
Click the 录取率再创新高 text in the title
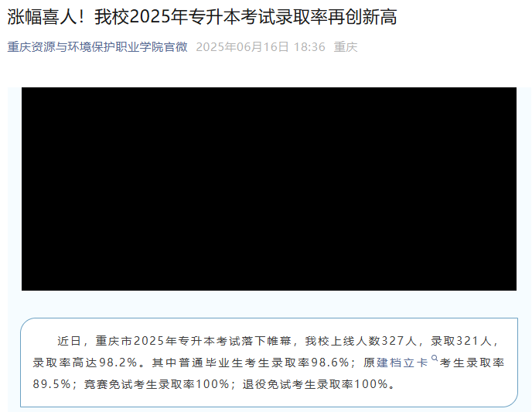336,16
